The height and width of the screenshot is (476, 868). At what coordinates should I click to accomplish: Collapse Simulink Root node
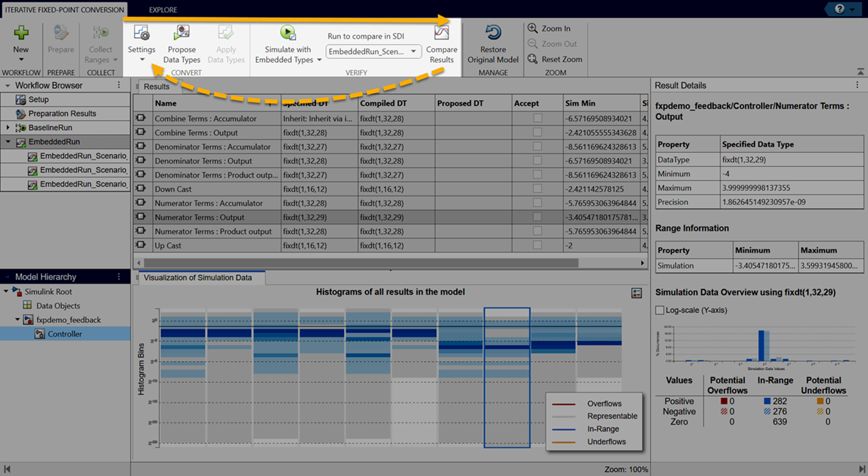click(x=6, y=291)
